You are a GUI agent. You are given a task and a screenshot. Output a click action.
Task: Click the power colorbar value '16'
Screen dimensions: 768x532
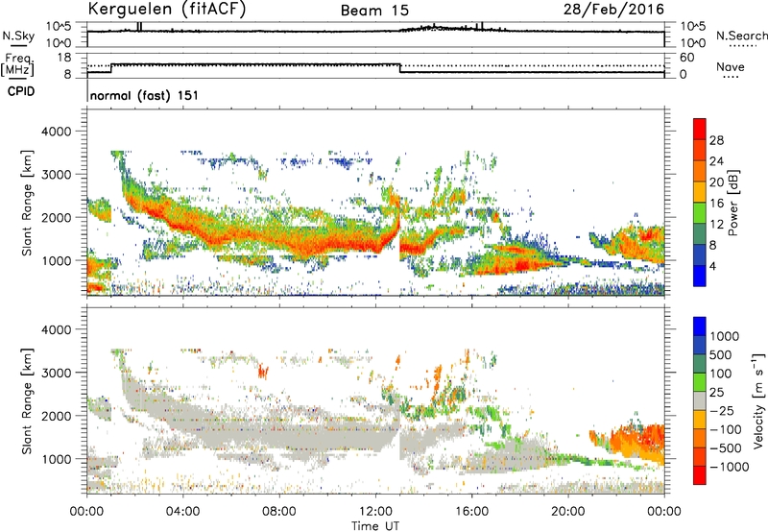pyautogui.click(x=716, y=204)
